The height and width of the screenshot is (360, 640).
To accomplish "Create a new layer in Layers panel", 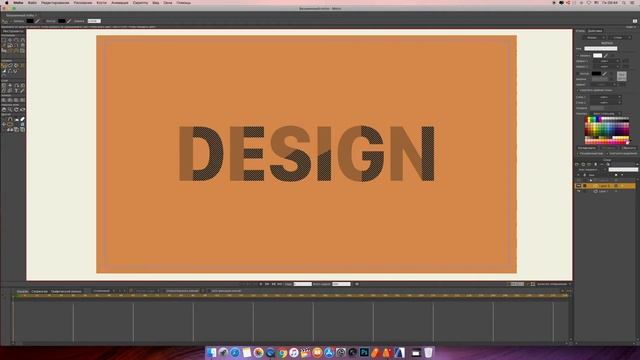I will pos(577,164).
